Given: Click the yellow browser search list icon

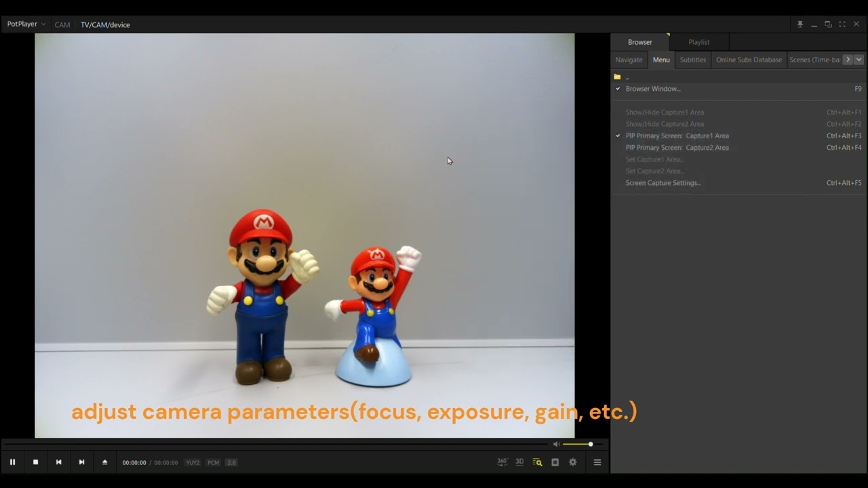Looking at the screenshot, I should (537, 462).
